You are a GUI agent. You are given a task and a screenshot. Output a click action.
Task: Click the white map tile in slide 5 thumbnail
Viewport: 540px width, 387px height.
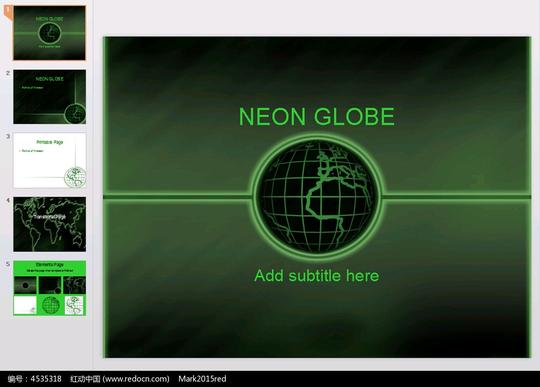pos(74,305)
